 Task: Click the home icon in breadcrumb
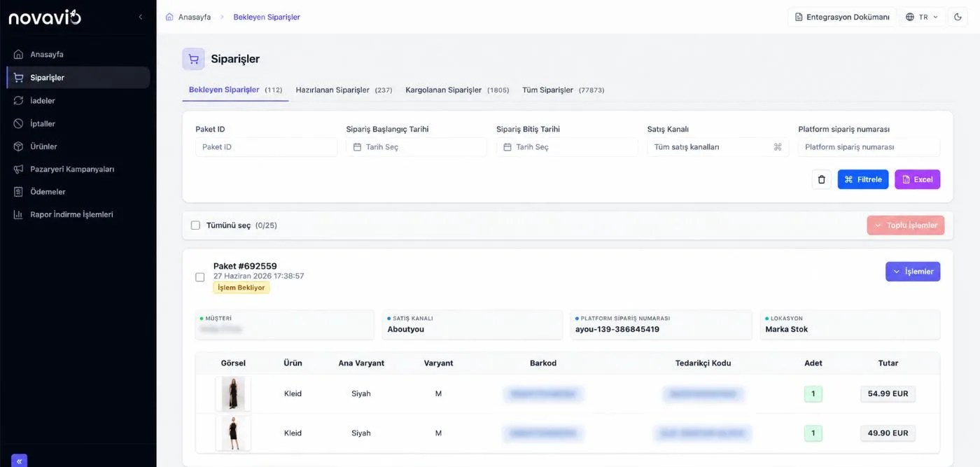click(x=169, y=17)
